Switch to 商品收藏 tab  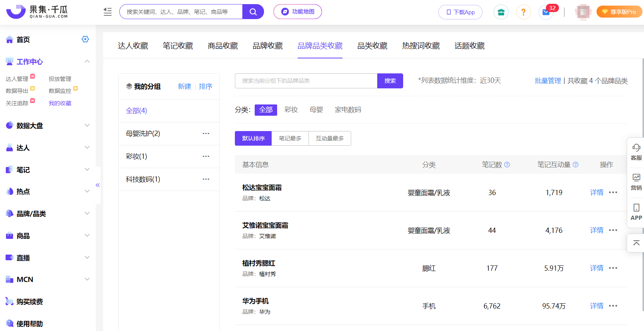[223, 46]
